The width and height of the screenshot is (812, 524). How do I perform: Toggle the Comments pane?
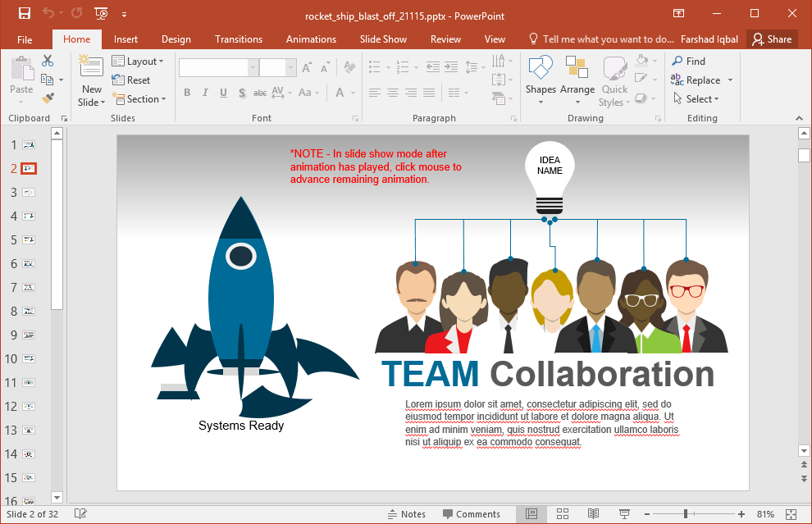tap(472, 514)
